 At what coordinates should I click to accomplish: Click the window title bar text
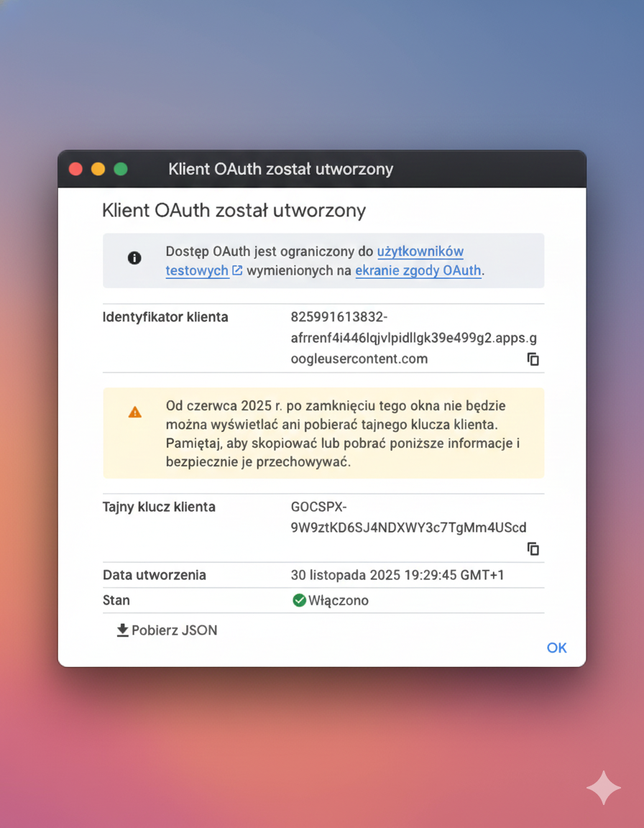click(x=280, y=169)
